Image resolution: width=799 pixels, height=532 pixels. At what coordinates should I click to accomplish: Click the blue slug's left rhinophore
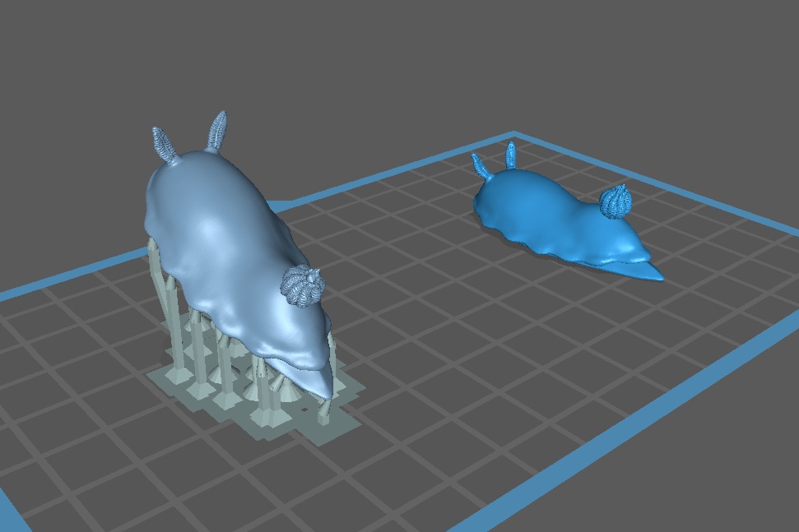click(x=481, y=163)
